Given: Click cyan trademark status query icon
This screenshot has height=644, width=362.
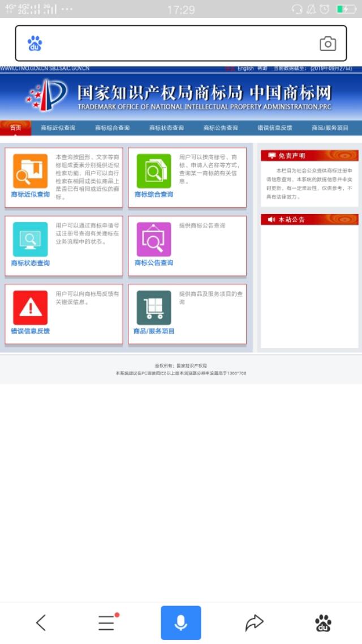Looking at the screenshot, I should click(31, 240).
